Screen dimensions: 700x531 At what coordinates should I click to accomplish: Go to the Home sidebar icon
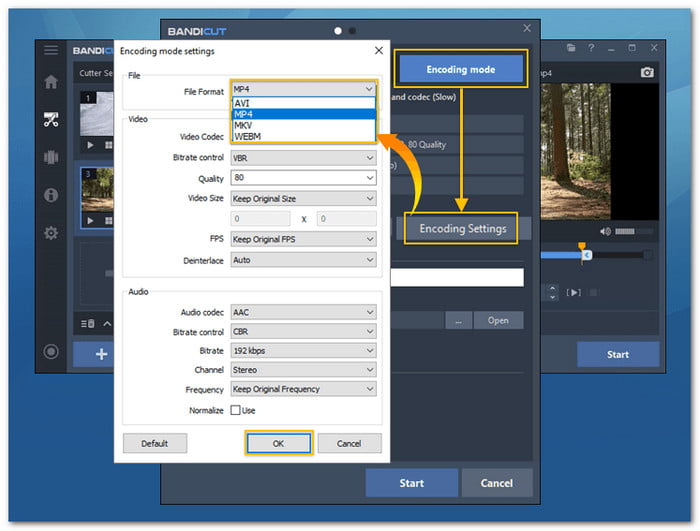point(51,82)
